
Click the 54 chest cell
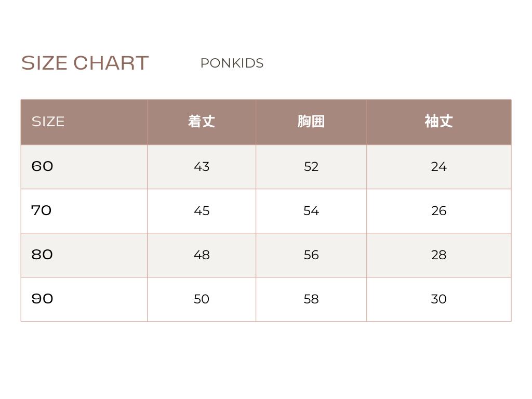(311, 211)
